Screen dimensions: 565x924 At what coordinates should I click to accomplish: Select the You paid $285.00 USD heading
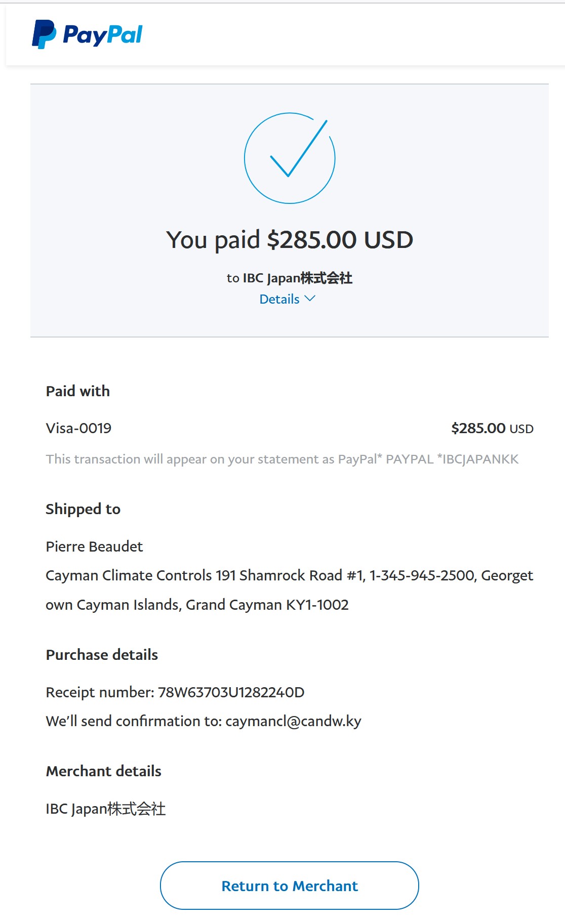(290, 239)
